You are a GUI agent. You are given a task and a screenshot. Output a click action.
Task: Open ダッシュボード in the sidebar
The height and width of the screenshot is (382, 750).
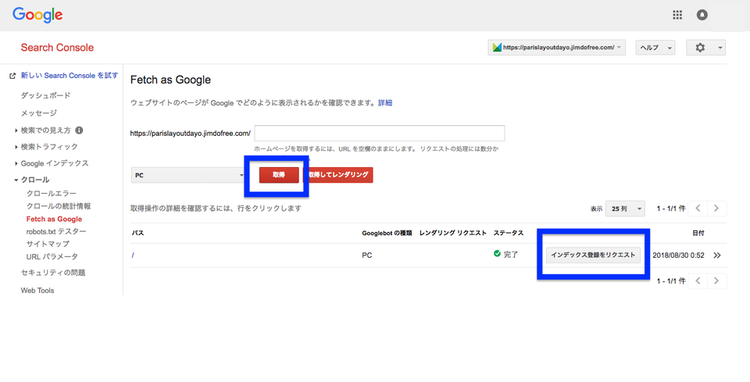pos(45,95)
